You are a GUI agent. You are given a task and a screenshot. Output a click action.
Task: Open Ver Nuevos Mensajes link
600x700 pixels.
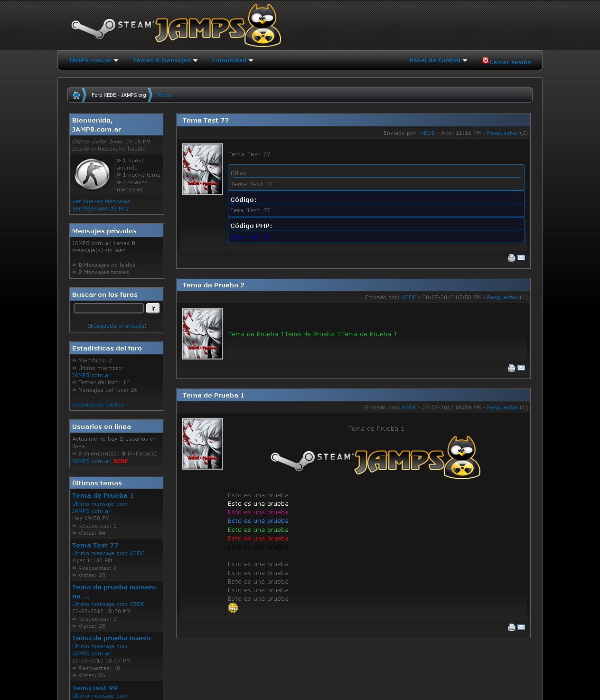click(101, 201)
